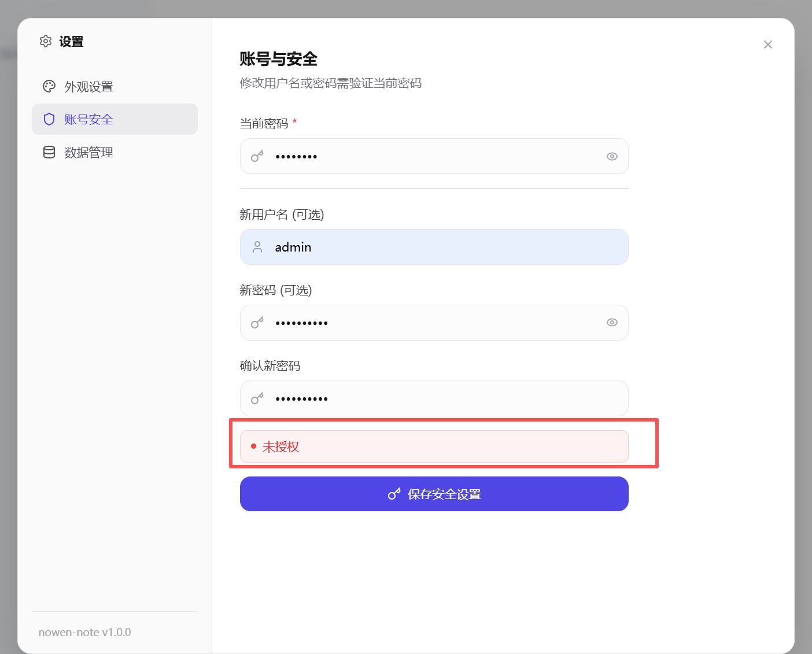Click the key icon in confirm password field
This screenshot has width=812, height=654.
coord(257,398)
